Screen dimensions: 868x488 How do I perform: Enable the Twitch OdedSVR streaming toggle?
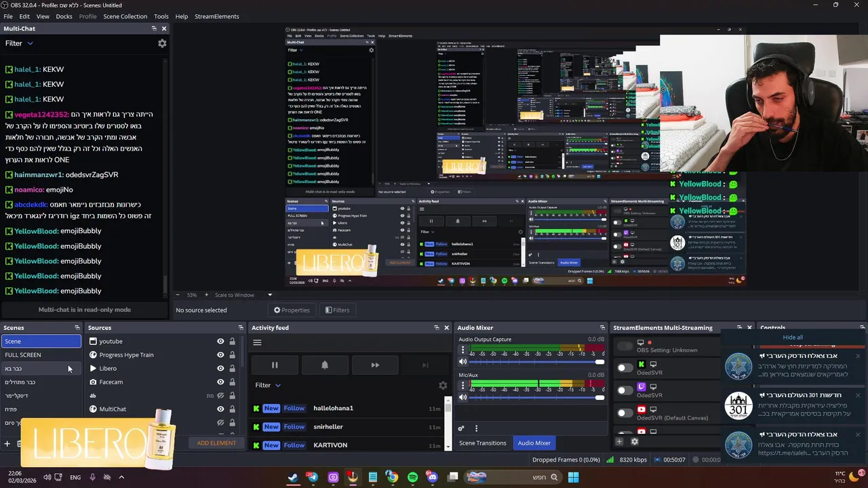624,390
